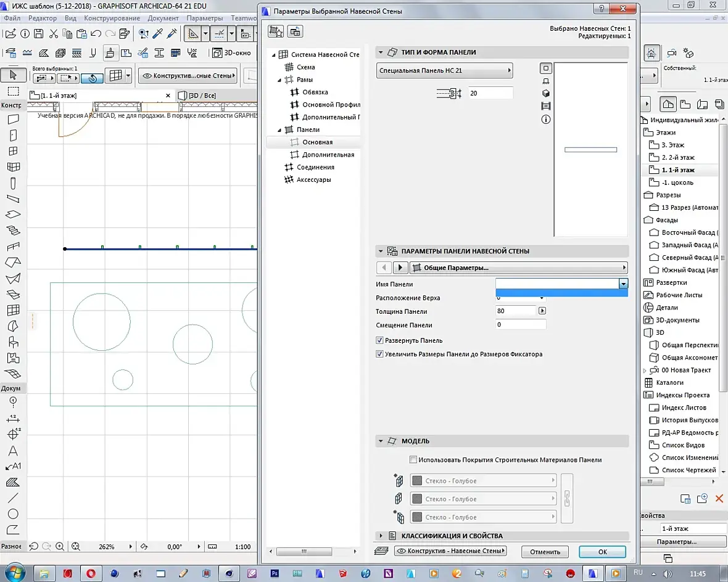The image size is (728, 582).
Task: Show 3D preview of panel
Action: point(545,94)
